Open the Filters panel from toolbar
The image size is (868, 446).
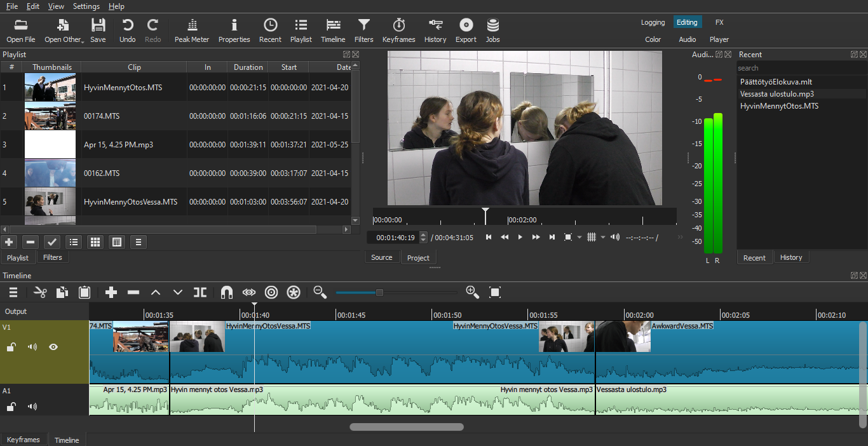click(x=363, y=30)
